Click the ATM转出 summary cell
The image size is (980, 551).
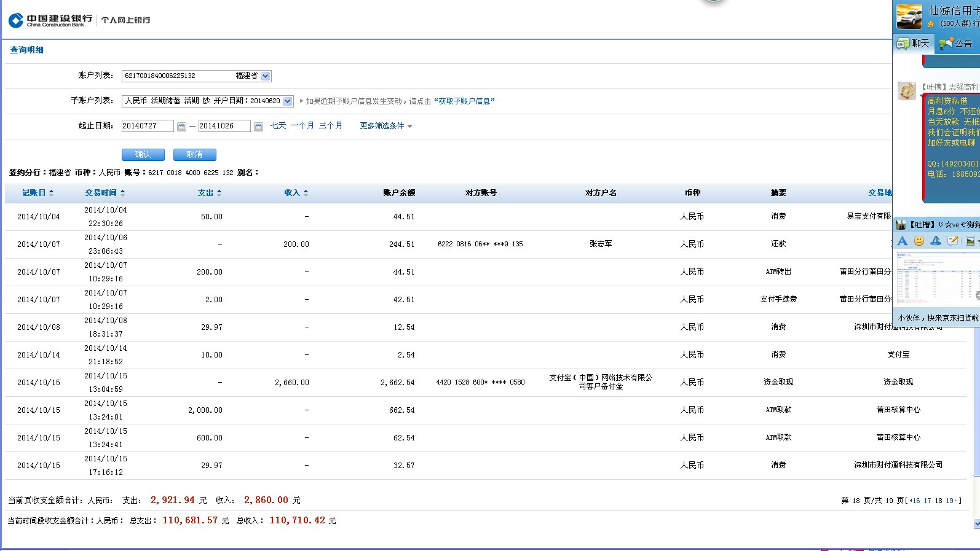(x=778, y=272)
